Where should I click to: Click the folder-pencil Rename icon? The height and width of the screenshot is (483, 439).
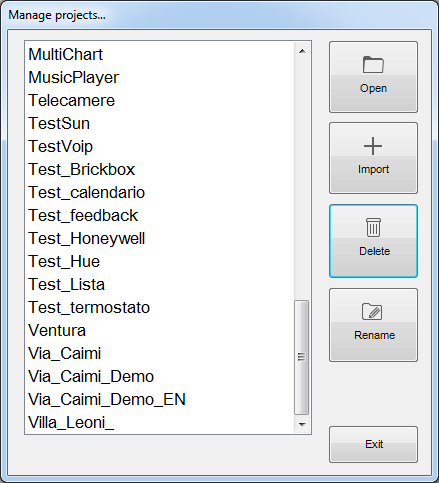[x=372, y=311]
